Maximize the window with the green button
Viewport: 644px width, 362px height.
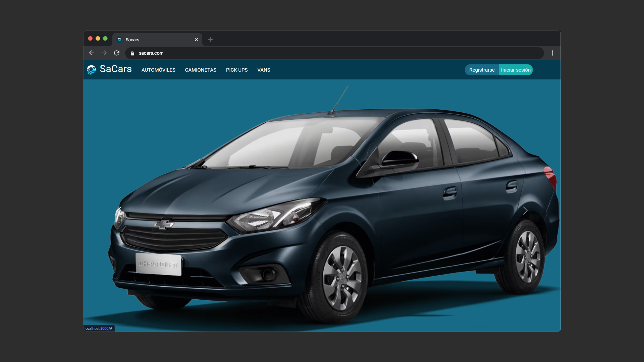coord(105,39)
